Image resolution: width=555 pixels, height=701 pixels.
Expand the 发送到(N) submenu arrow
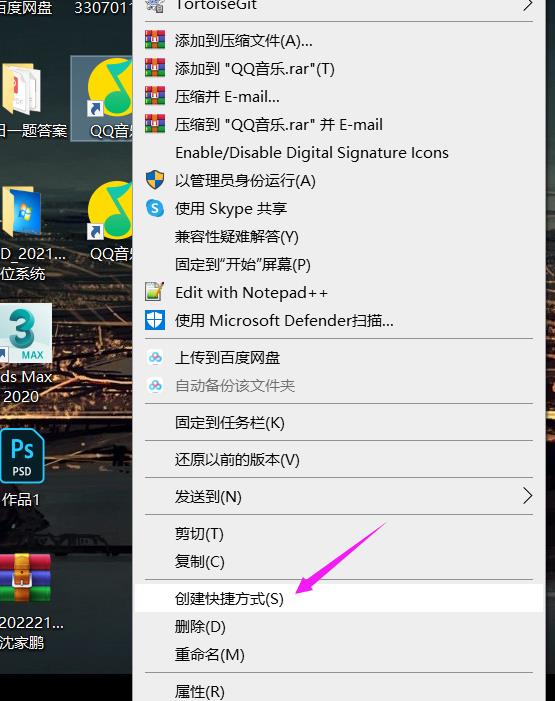[x=528, y=496]
